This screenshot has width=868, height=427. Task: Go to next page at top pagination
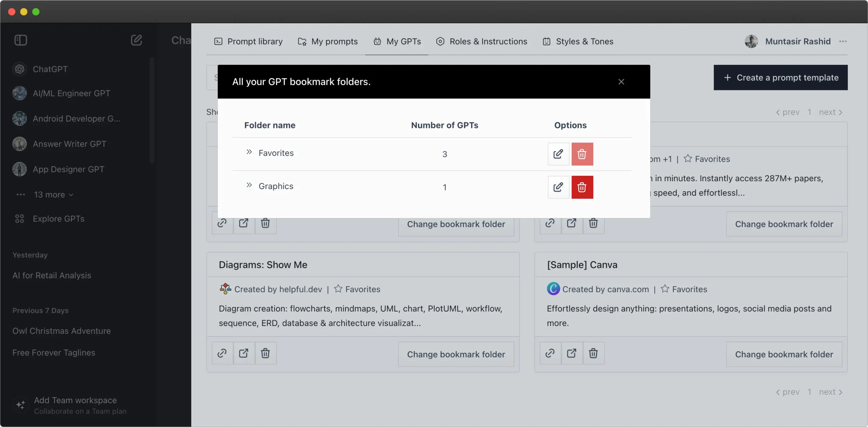point(831,112)
